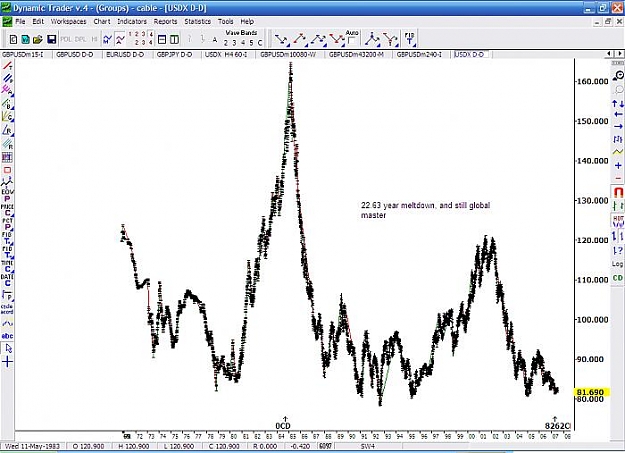Select the abc text label tool
This screenshot has width=625, height=453.
click(7, 335)
